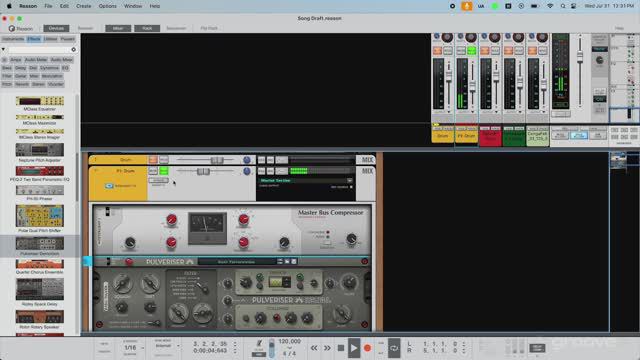Click Pulveriser filter mode selector knob
This screenshot has width=640, height=360.
pyautogui.click(x=203, y=288)
